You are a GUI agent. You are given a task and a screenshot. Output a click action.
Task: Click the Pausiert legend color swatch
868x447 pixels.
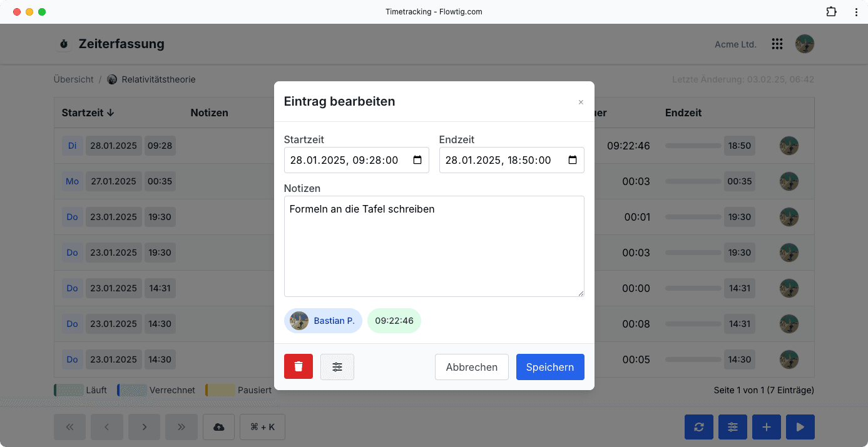220,390
